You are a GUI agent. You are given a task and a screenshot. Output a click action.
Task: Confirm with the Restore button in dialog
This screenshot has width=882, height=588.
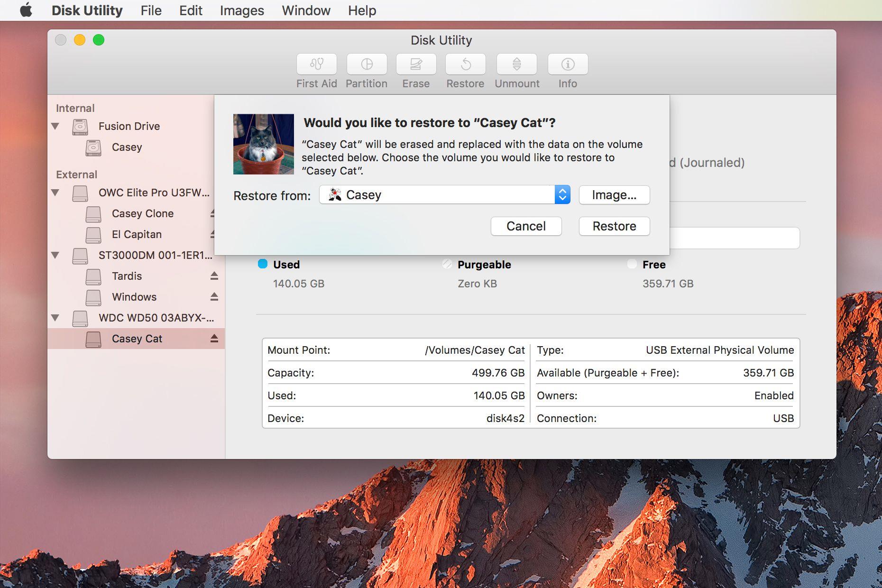click(614, 226)
